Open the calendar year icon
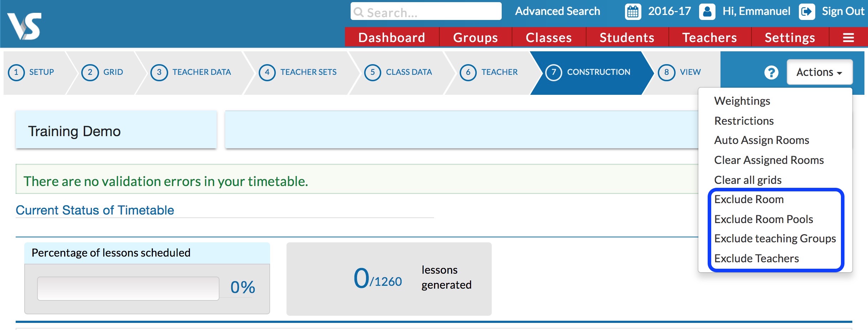The image size is (868, 330). pyautogui.click(x=633, y=11)
